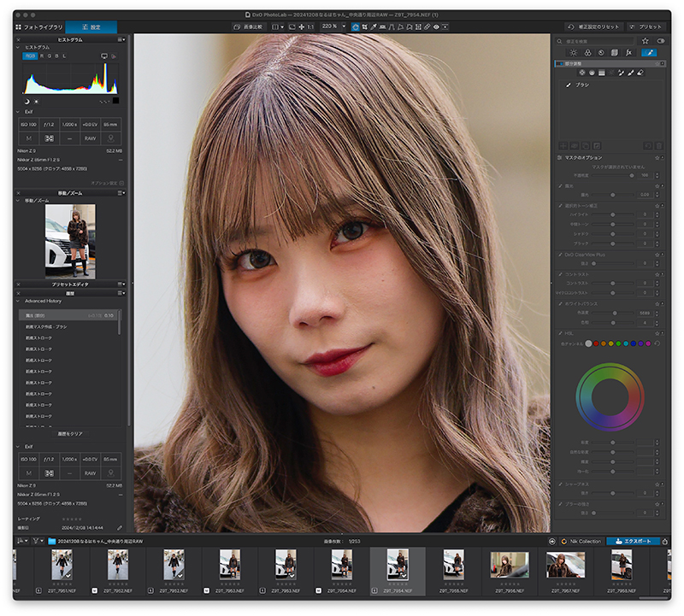Click the shadow clipping moon icon

point(27,102)
